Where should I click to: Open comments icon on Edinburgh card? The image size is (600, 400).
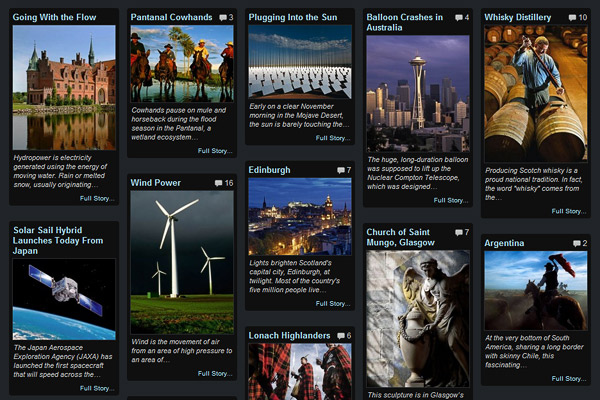coord(341,170)
